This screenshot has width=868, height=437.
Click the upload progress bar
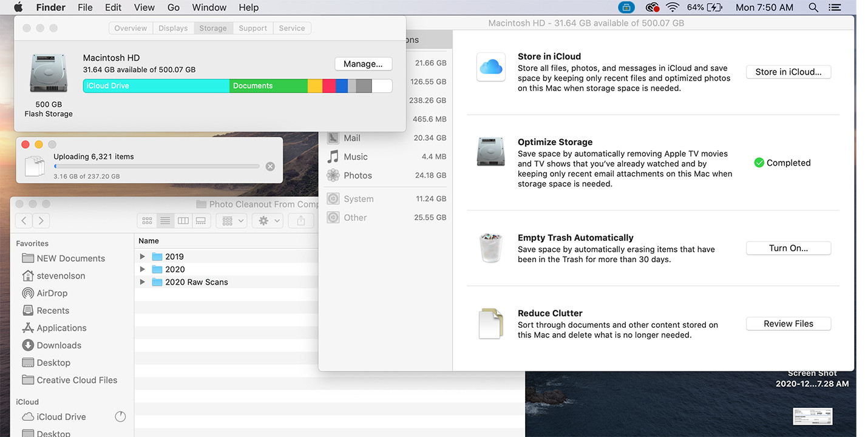tap(157, 166)
